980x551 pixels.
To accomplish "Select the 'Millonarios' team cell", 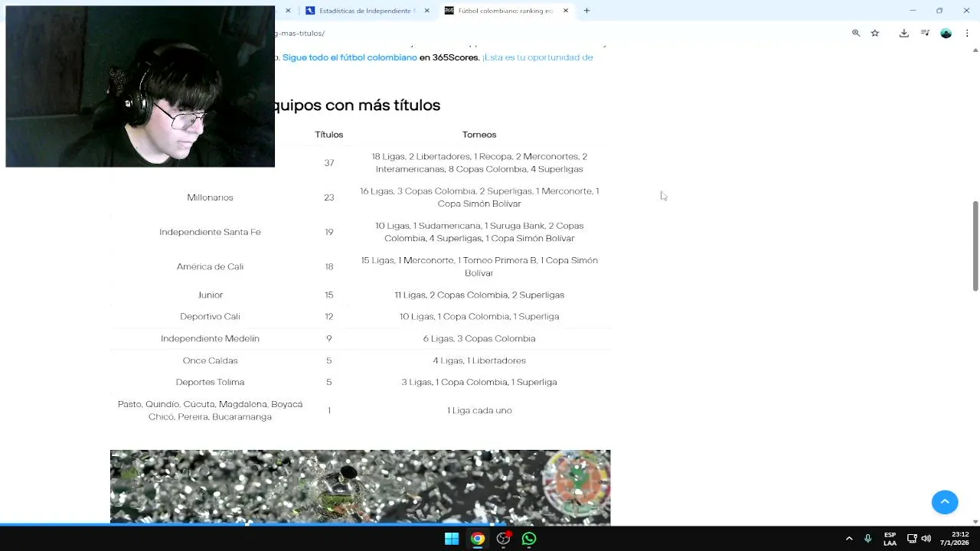I will [210, 197].
